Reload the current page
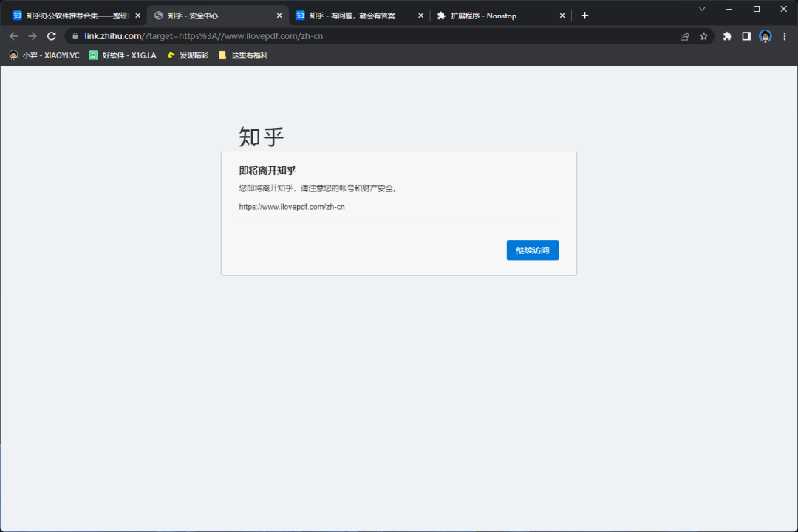 coord(52,36)
